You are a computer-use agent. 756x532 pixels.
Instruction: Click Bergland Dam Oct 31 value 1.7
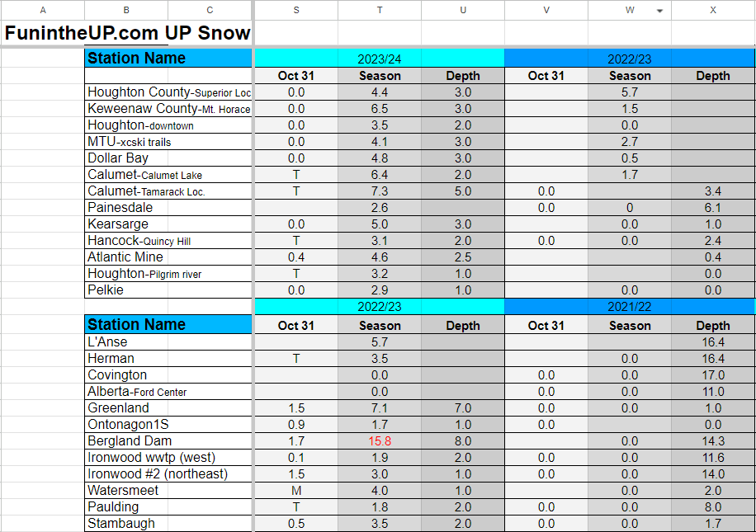pyautogui.click(x=296, y=441)
